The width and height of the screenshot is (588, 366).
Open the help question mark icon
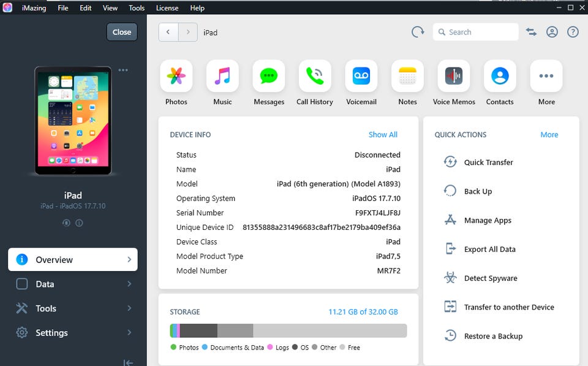(x=573, y=32)
